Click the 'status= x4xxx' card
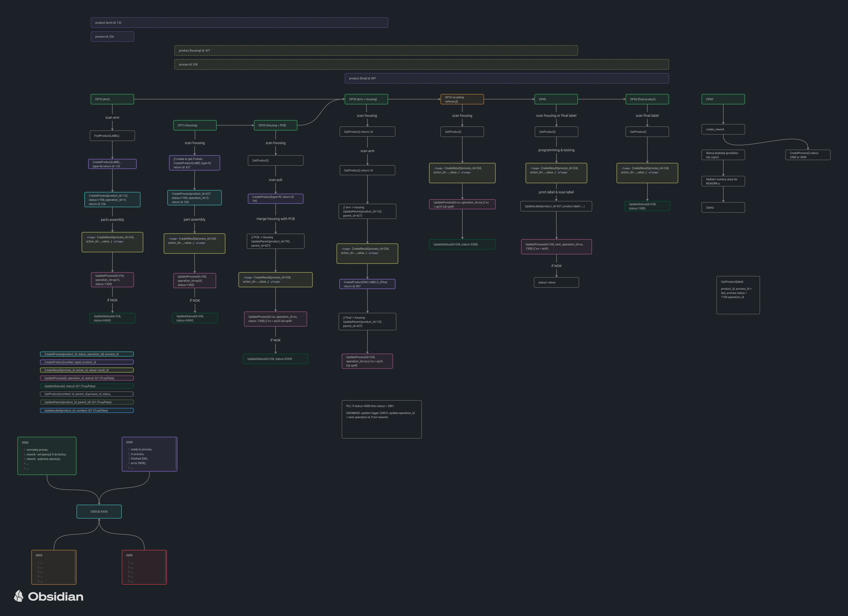This screenshot has width=848, height=616. [x=556, y=282]
